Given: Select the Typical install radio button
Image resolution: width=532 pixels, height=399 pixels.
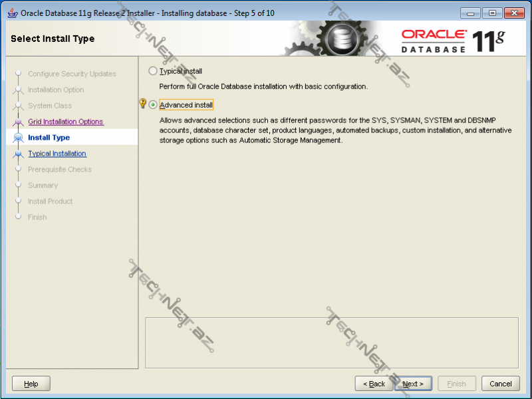Looking at the screenshot, I should [154, 71].
